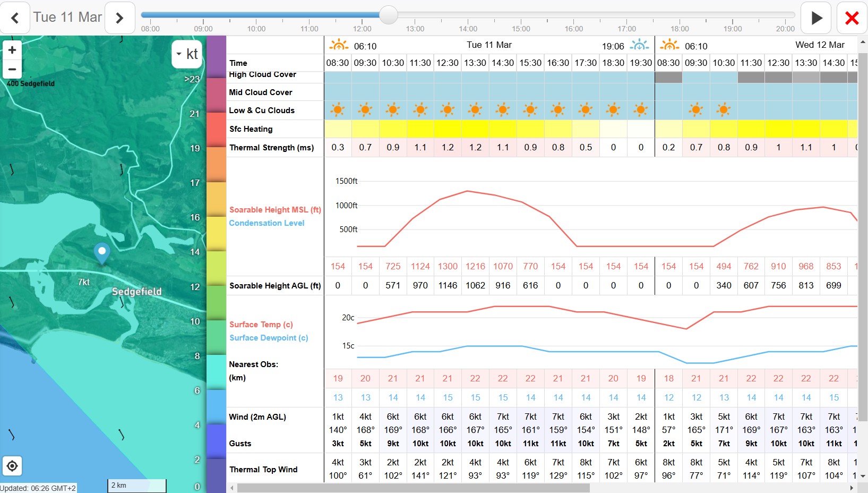The height and width of the screenshot is (493, 868).
Task: Select 15:00 on the time slider
Action: [521, 29]
